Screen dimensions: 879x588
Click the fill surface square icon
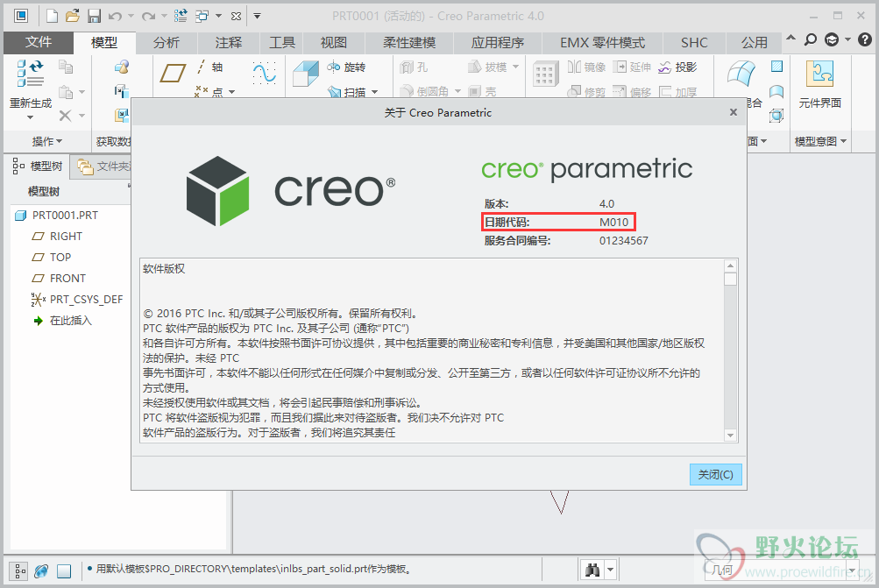click(776, 67)
